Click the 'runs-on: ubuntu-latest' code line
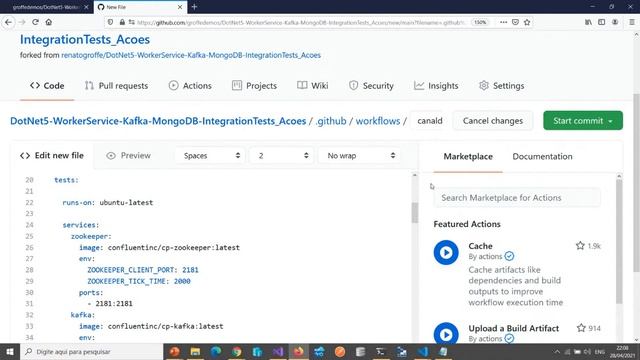The height and width of the screenshot is (360, 640). tap(108, 202)
